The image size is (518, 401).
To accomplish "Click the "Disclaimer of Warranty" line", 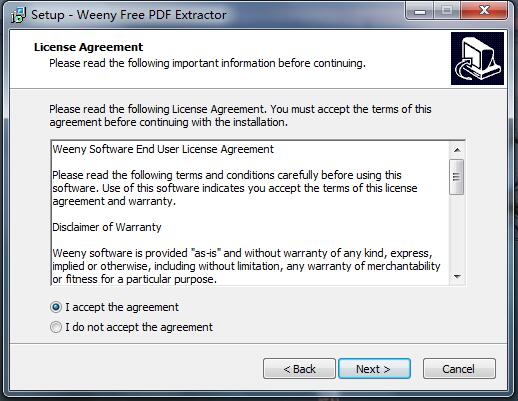I will pos(107,227).
